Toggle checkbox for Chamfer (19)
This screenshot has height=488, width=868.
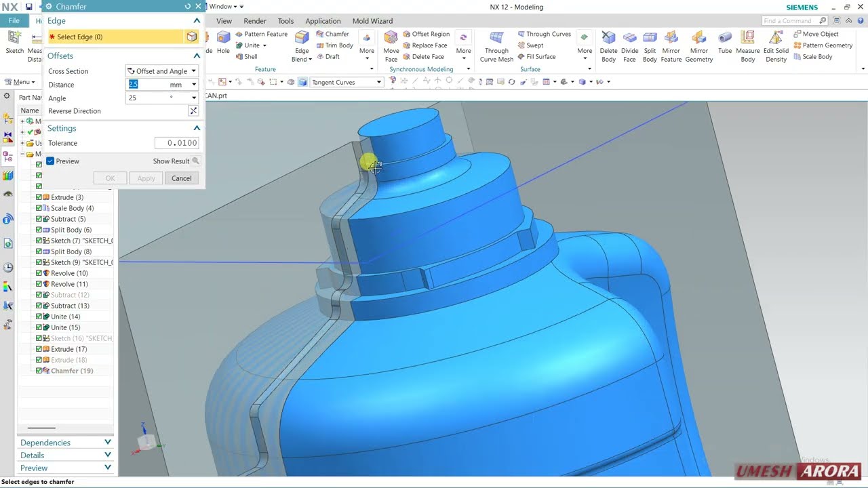[39, 371]
